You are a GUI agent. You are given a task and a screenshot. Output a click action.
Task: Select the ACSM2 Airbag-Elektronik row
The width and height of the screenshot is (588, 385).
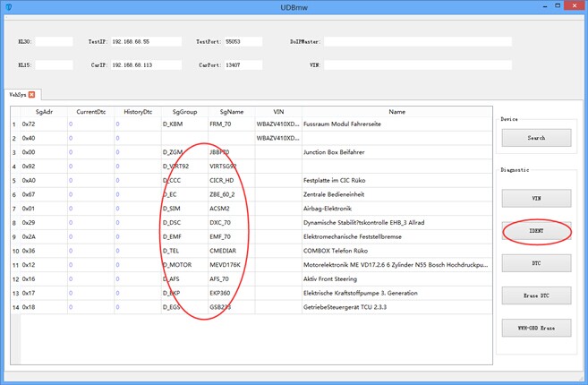[x=251, y=209]
